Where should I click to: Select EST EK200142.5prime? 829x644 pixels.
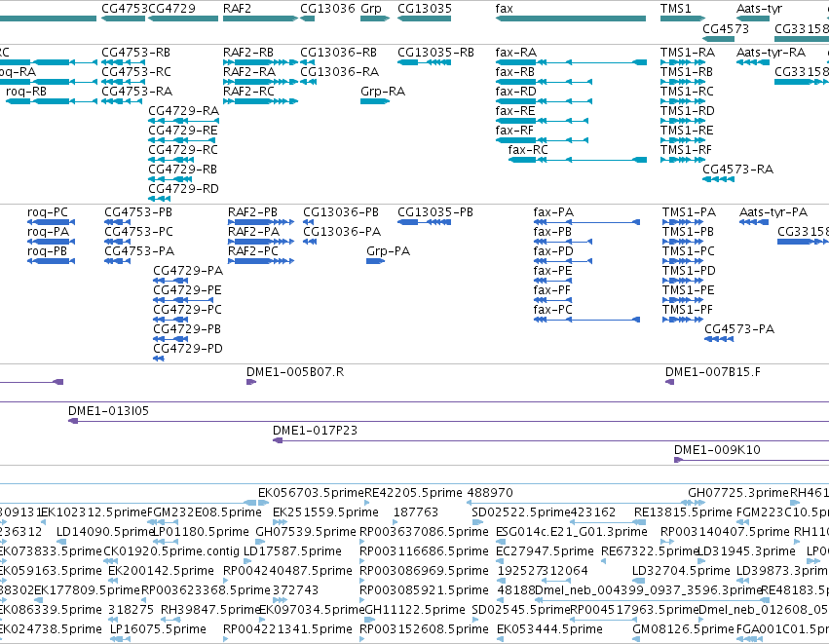(x=161, y=571)
